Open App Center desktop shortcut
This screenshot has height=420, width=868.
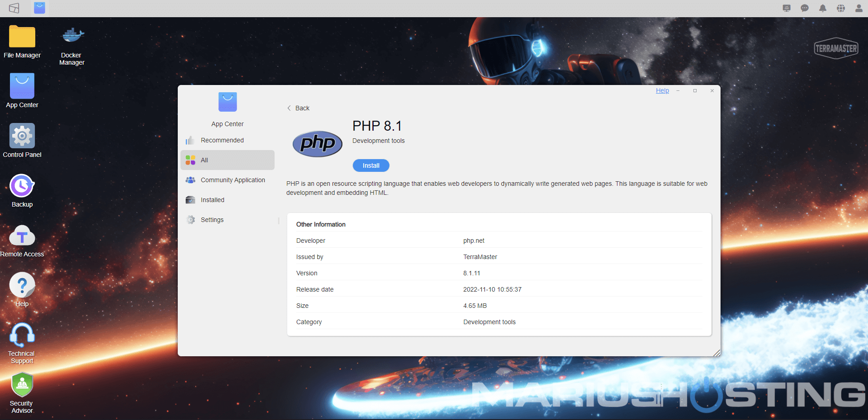pyautogui.click(x=22, y=86)
